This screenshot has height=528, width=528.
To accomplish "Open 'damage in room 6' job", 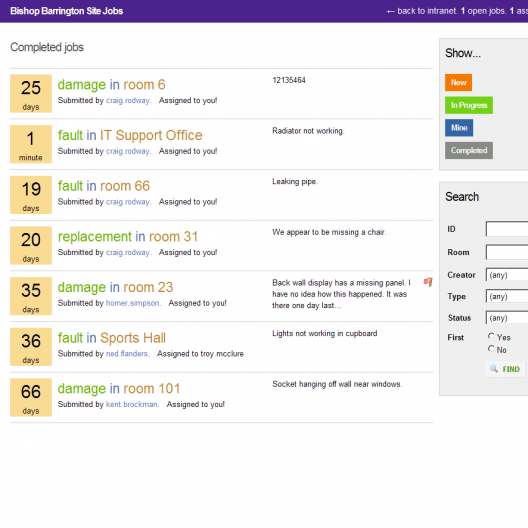I will 111,85.
